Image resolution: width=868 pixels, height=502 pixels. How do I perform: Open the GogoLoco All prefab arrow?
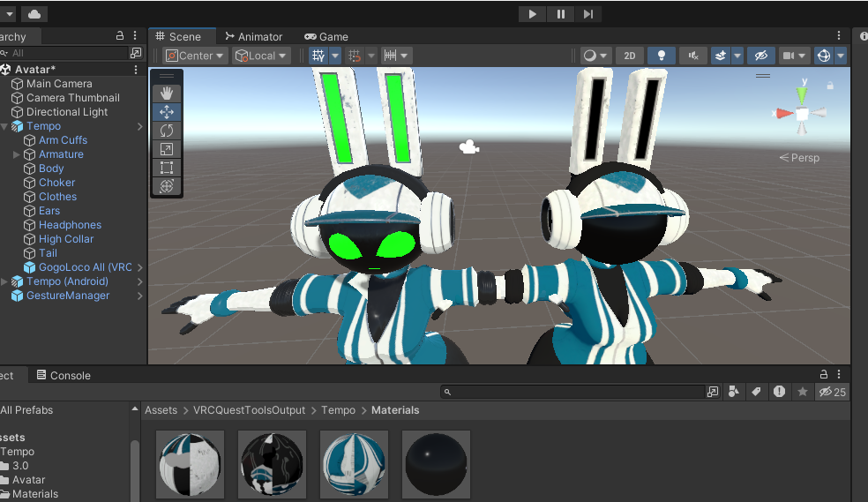(x=140, y=267)
